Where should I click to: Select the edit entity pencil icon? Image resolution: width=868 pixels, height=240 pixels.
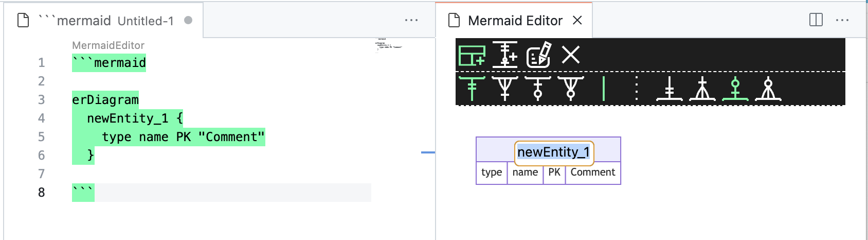click(539, 55)
